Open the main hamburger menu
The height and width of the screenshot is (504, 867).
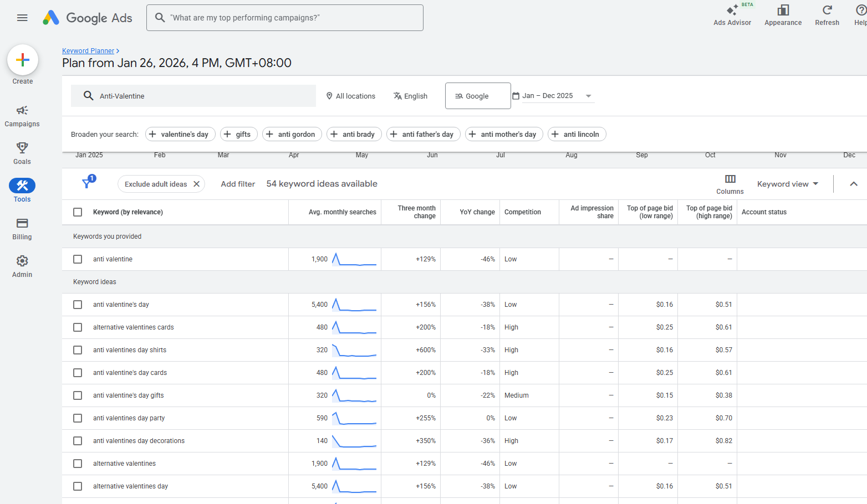[x=22, y=18]
